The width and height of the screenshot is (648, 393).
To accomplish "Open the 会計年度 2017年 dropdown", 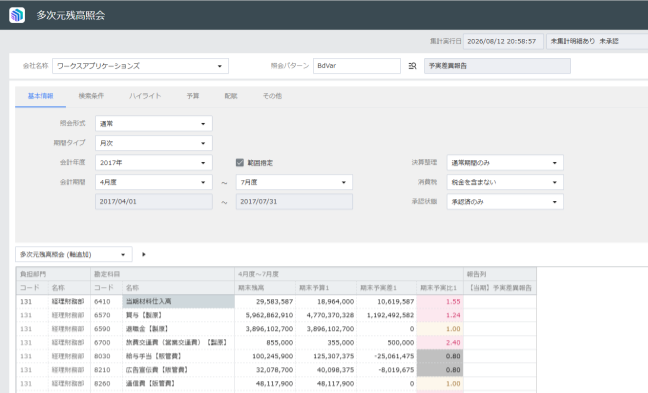I will click(x=154, y=162).
